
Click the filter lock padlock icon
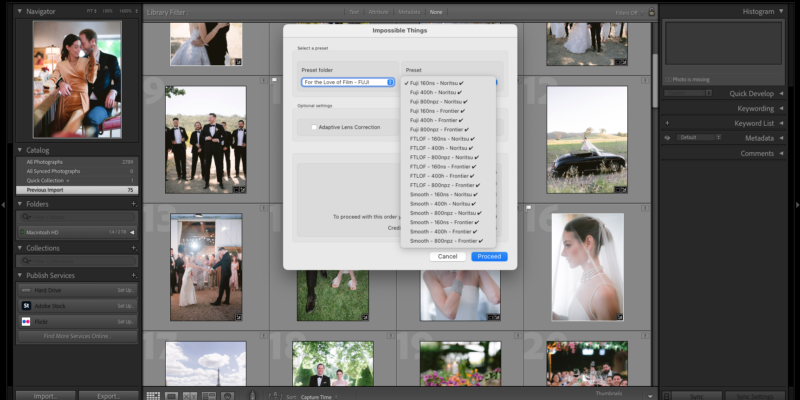[x=652, y=11]
